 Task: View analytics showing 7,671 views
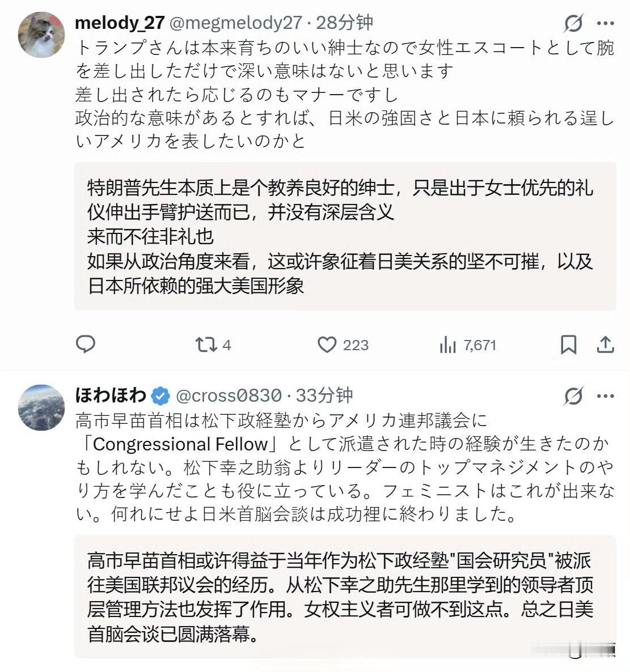tap(448, 344)
